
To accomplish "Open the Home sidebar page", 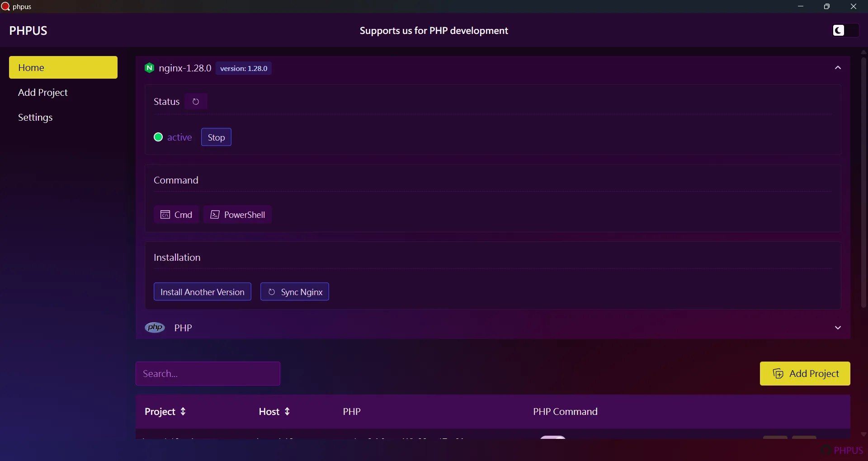I will click(63, 67).
